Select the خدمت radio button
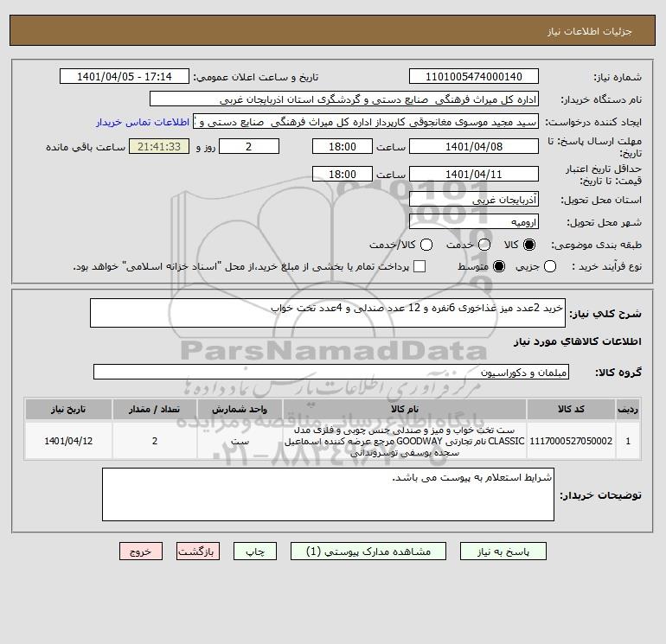Screen dimensions: 666x644 click(483, 245)
